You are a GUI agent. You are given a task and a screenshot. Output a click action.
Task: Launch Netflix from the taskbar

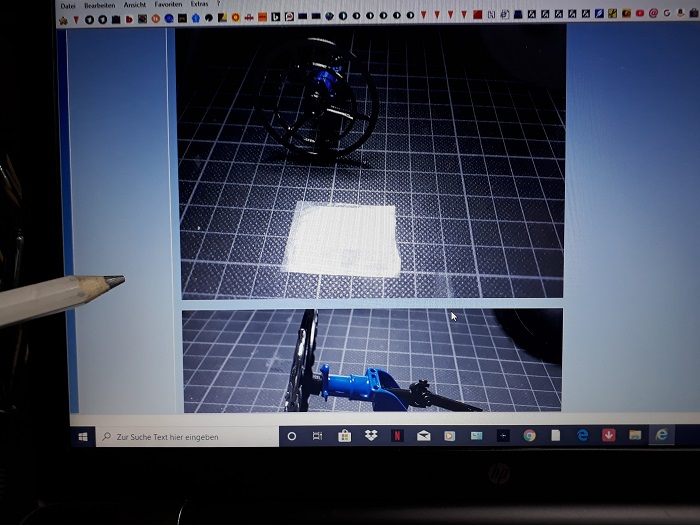point(397,436)
